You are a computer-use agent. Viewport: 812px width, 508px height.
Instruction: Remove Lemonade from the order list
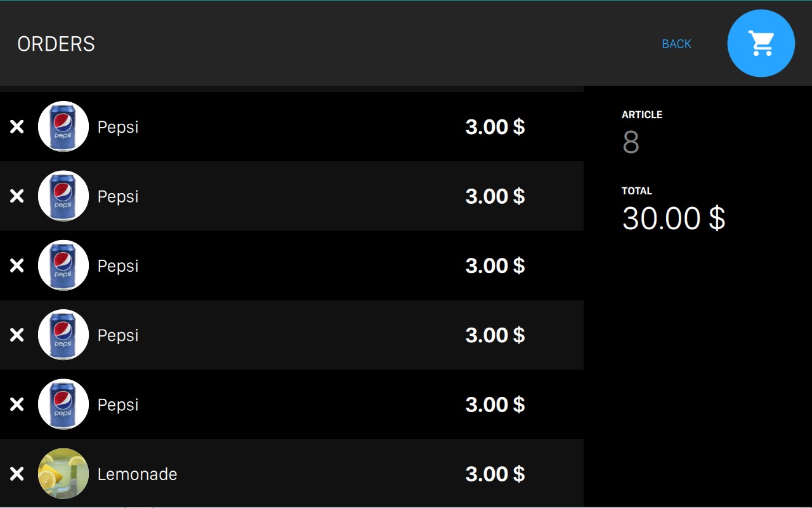point(17,474)
